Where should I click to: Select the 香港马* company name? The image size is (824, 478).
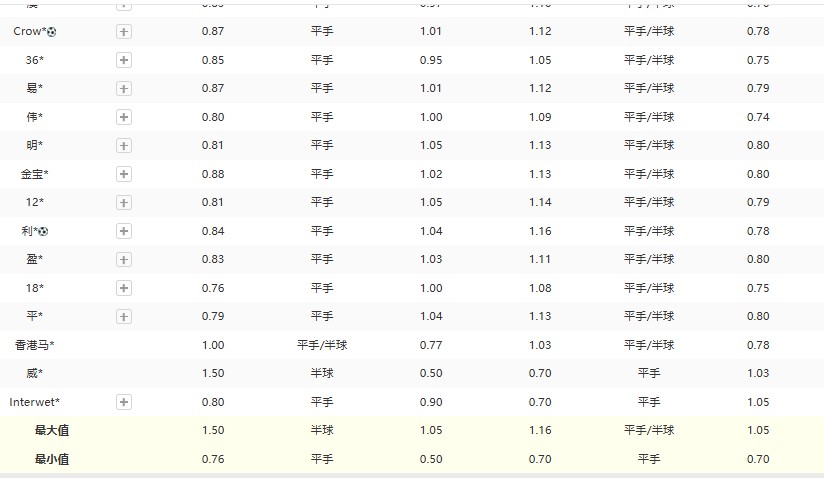34,345
